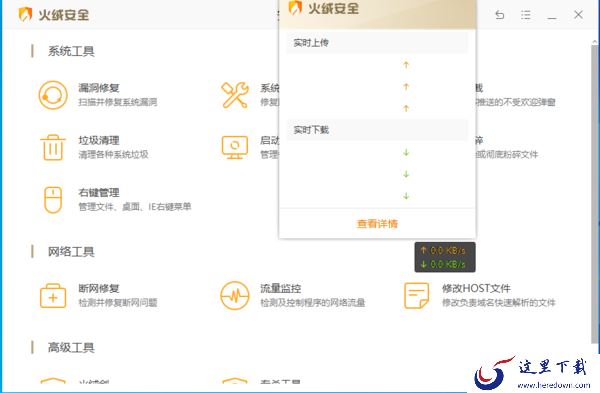The height and width of the screenshot is (393, 600).
Task: Open the 垃圾清理 trash can icon
Action: 53,147
